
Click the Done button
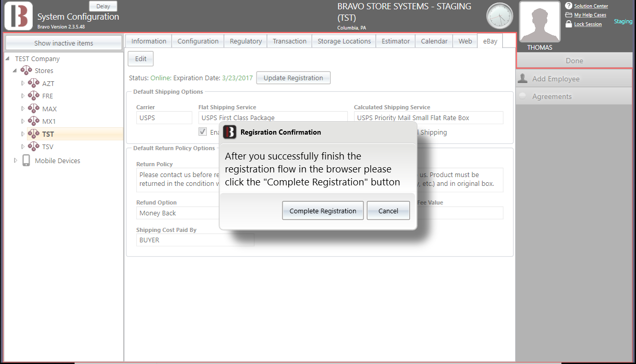pyautogui.click(x=574, y=61)
